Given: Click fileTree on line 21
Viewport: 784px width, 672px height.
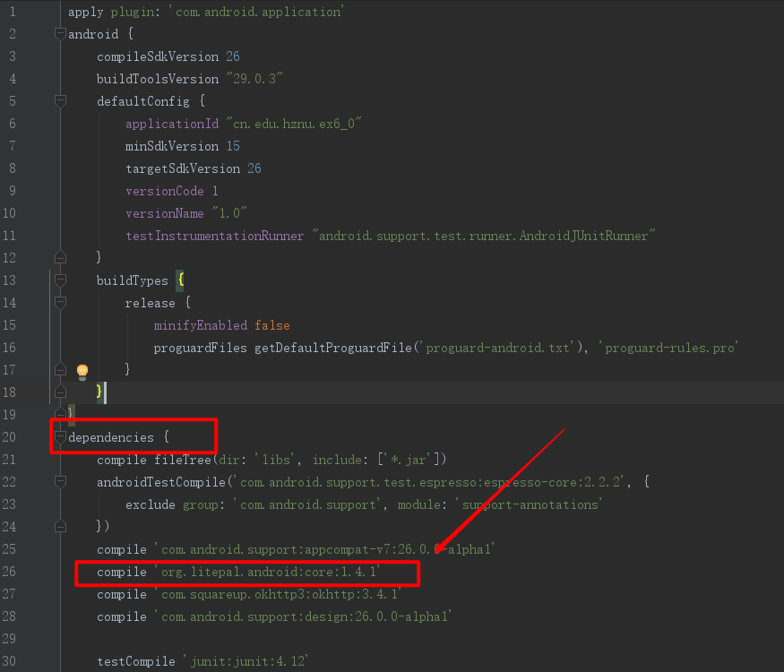Looking at the screenshot, I should pyautogui.click(x=183, y=460).
